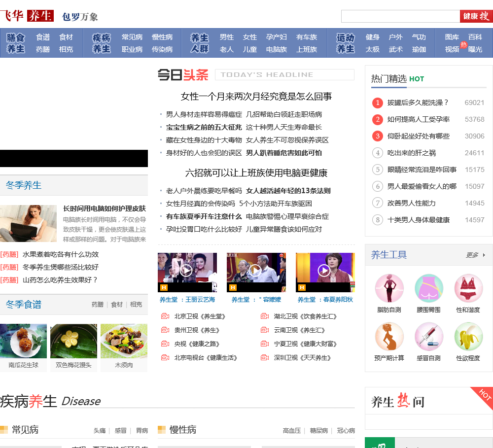Click camera icon beside 深圳卫视《天天养生》
The height and width of the screenshot is (448, 493).
coord(265,357)
